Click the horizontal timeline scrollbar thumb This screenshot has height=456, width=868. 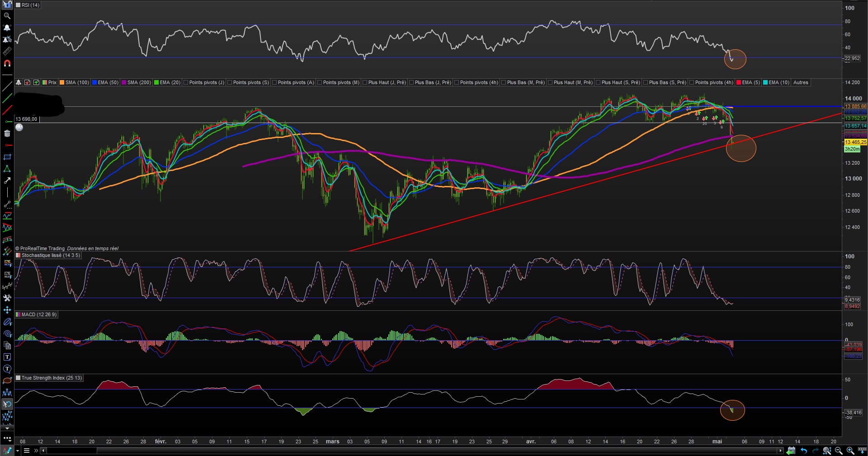71,451
